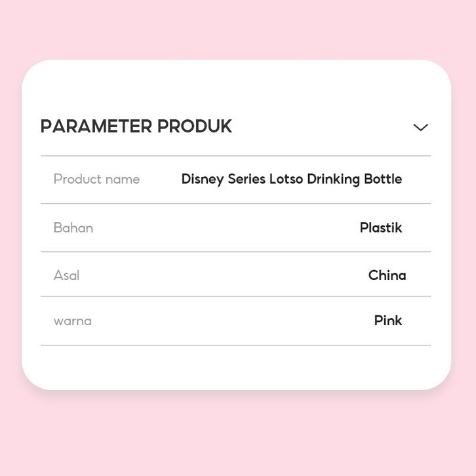Image resolution: width=476 pixels, height=476 pixels.
Task: Click the Plastik material value
Action: [x=380, y=228]
